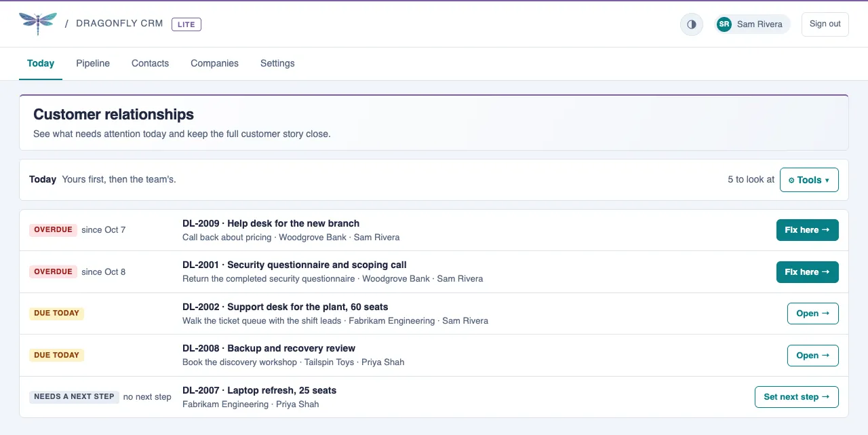868x435 pixels.
Task: Click Fix here for DL-2001
Action: click(x=807, y=272)
